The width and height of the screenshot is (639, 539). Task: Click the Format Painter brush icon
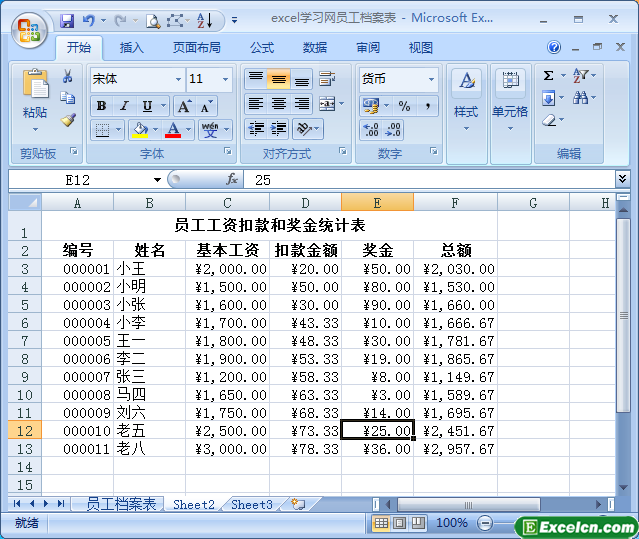tap(68, 120)
